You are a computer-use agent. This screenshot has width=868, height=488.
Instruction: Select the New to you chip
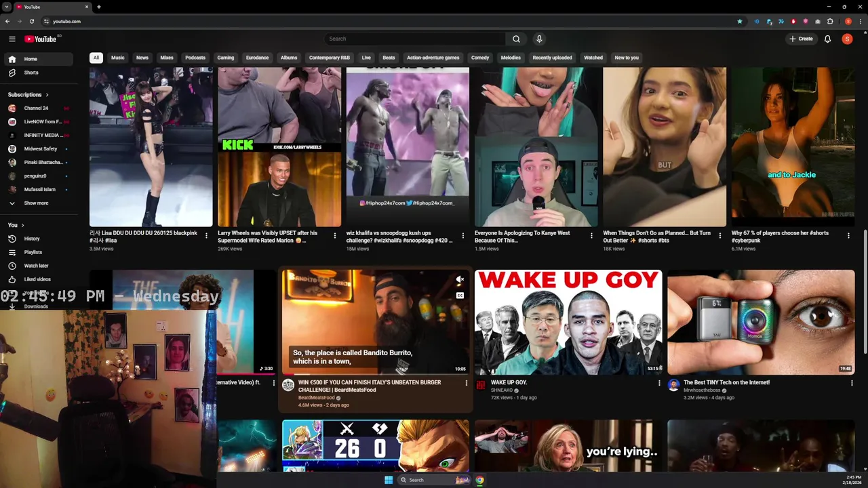click(627, 58)
